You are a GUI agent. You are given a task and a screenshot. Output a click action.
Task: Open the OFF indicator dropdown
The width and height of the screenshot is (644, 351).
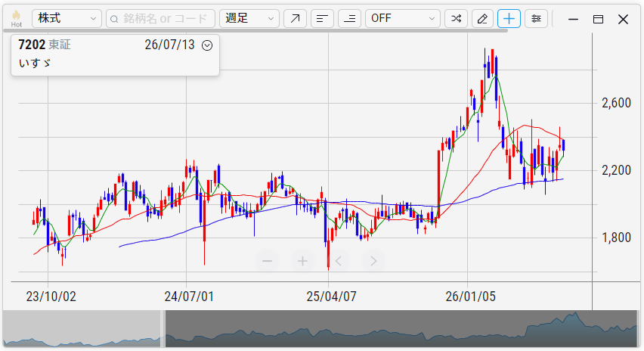[x=402, y=18]
